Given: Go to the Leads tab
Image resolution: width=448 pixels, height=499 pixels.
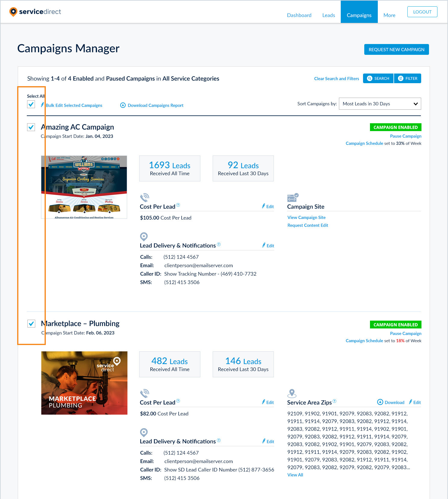Looking at the screenshot, I should pos(328,15).
